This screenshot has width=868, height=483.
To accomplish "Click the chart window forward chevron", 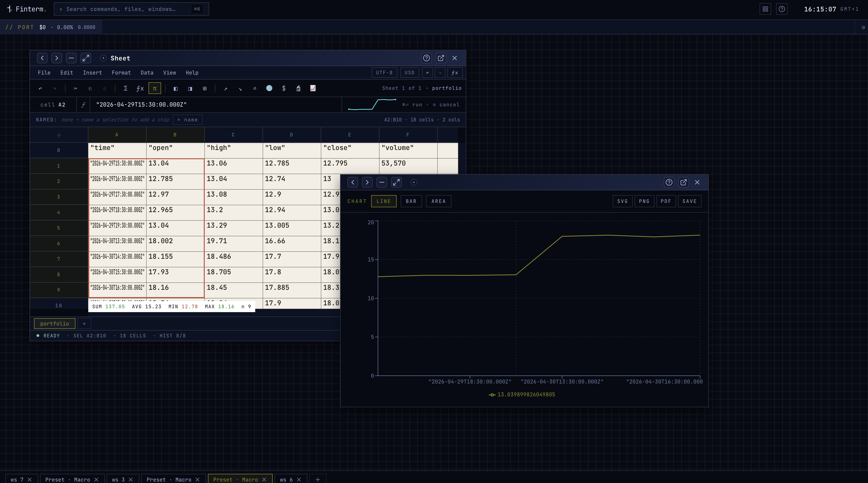I will pos(367,182).
